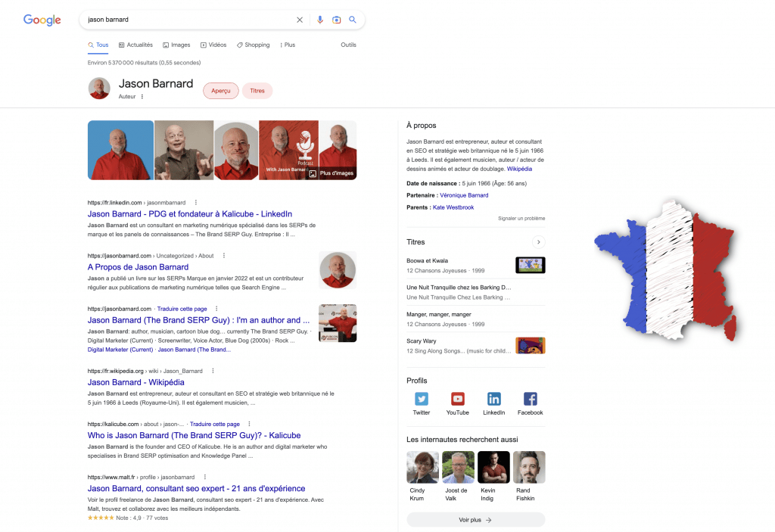Click the Voir plus button
This screenshot has width=775, height=532.
point(475,520)
